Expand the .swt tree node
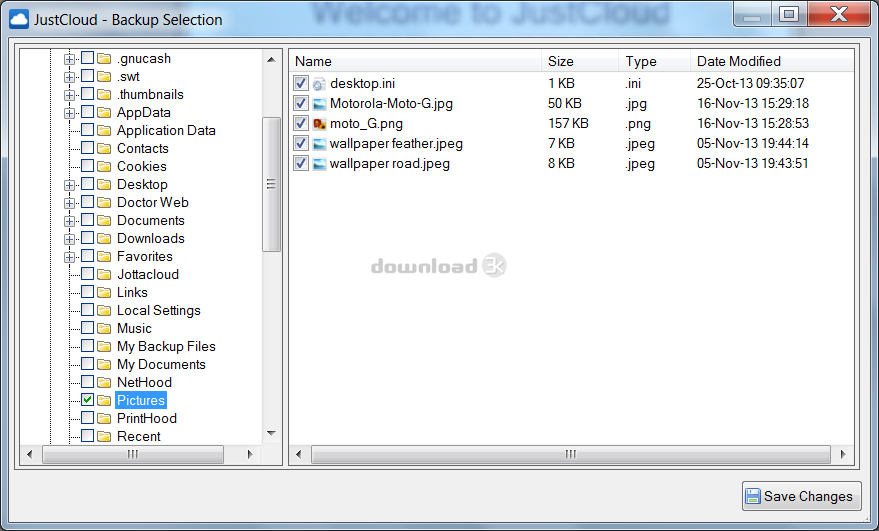This screenshot has height=531, width=879. click(69, 77)
